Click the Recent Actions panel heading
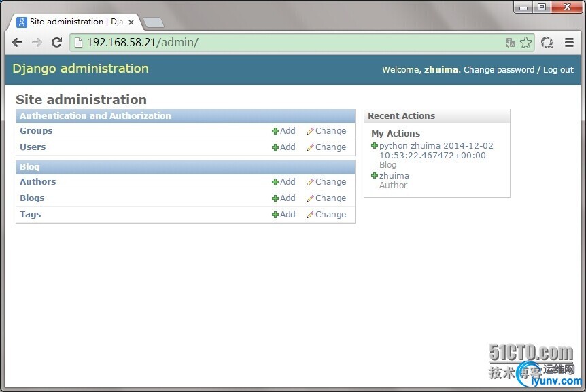Image resolution: width=586 pixels, height=392 pixels. point(401,115)
